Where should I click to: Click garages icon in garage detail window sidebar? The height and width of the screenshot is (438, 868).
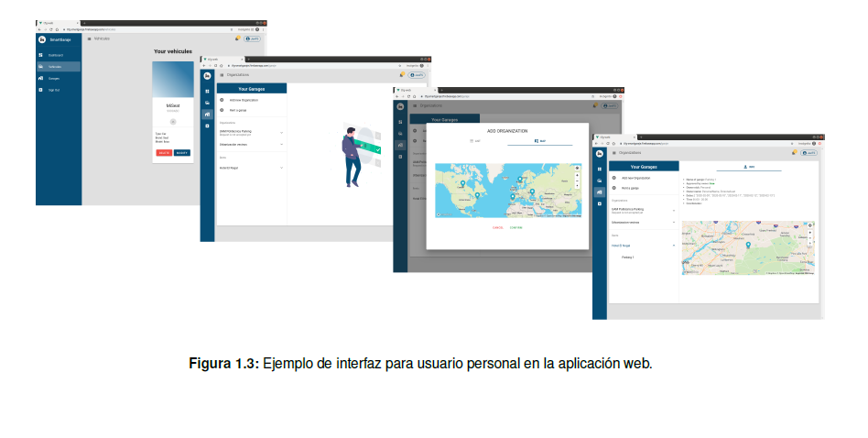click(x=600, y=192)
